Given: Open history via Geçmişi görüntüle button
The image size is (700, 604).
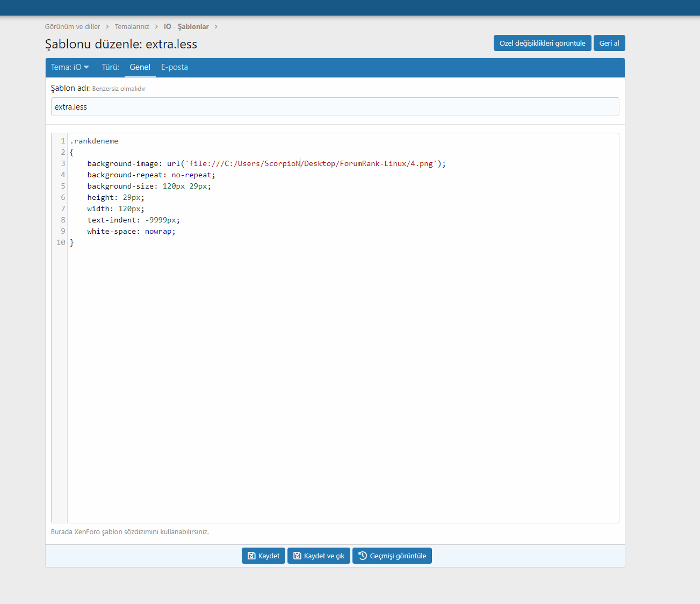Looking at the screenshot, I should [x=392, y=556].
